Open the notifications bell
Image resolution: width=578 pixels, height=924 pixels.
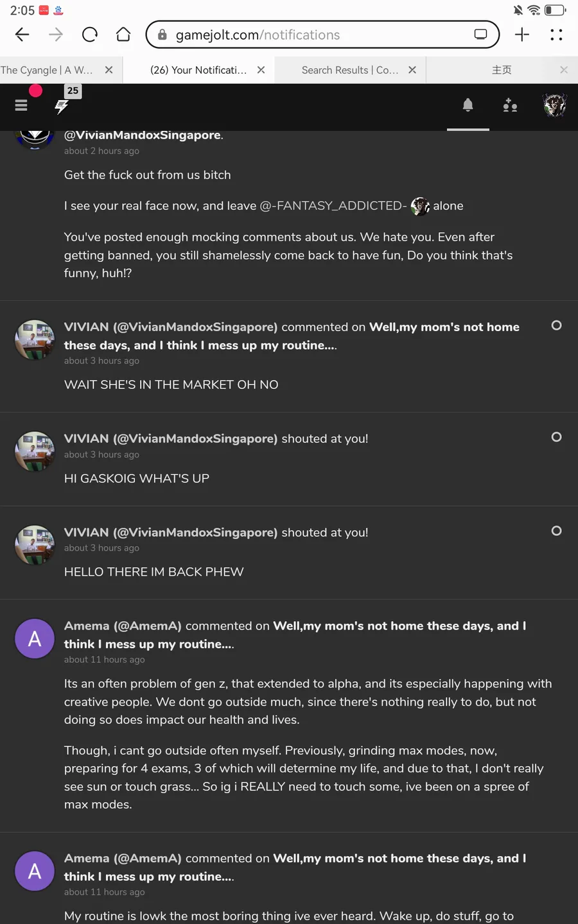(468, 105)
